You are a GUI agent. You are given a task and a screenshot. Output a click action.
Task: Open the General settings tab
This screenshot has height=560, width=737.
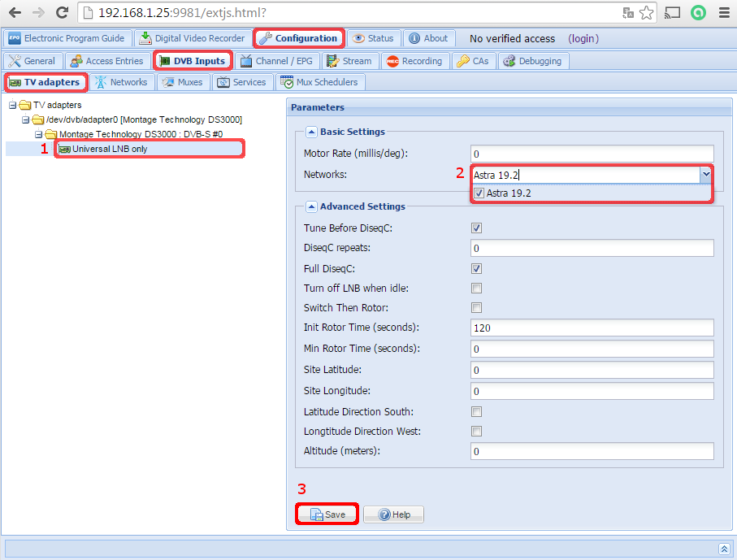click(x=33, y=61)
